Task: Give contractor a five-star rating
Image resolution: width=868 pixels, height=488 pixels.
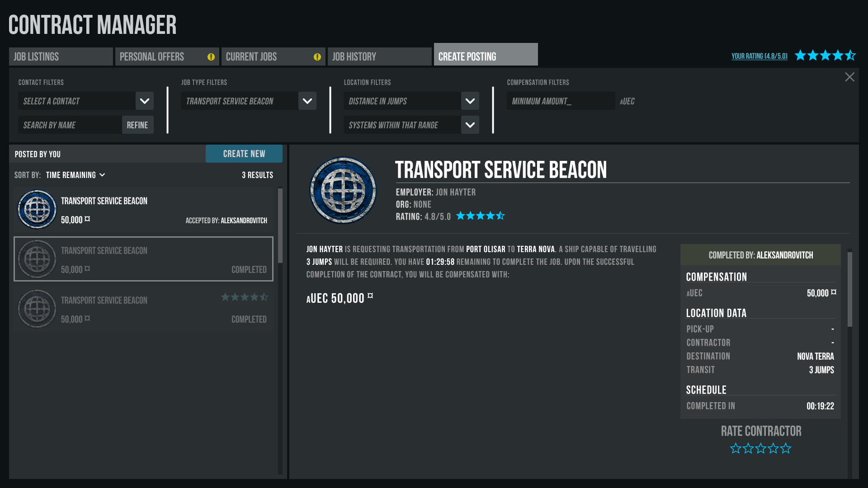Action: (x=786, y=448)
